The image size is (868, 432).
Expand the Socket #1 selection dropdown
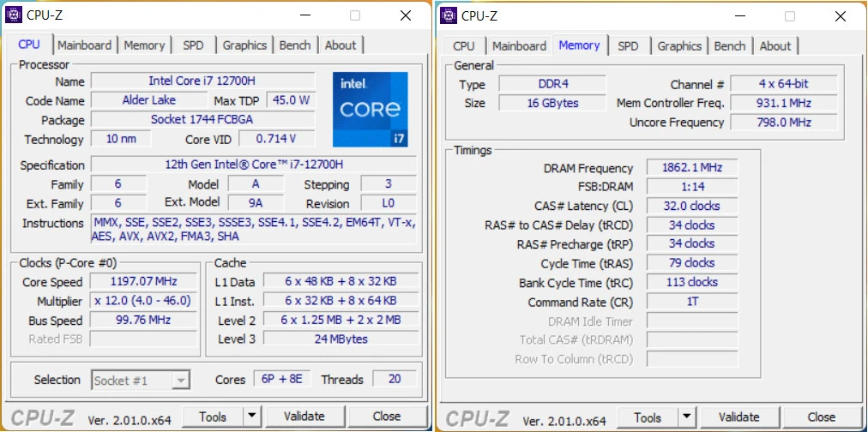click(180, 380)
